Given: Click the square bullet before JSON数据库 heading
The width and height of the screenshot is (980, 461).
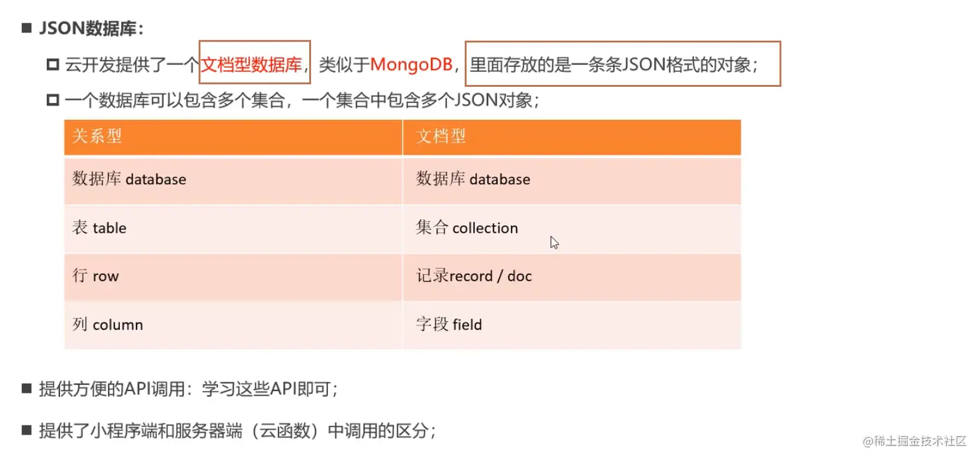Looking at the screenshot, I should [27, 29].
